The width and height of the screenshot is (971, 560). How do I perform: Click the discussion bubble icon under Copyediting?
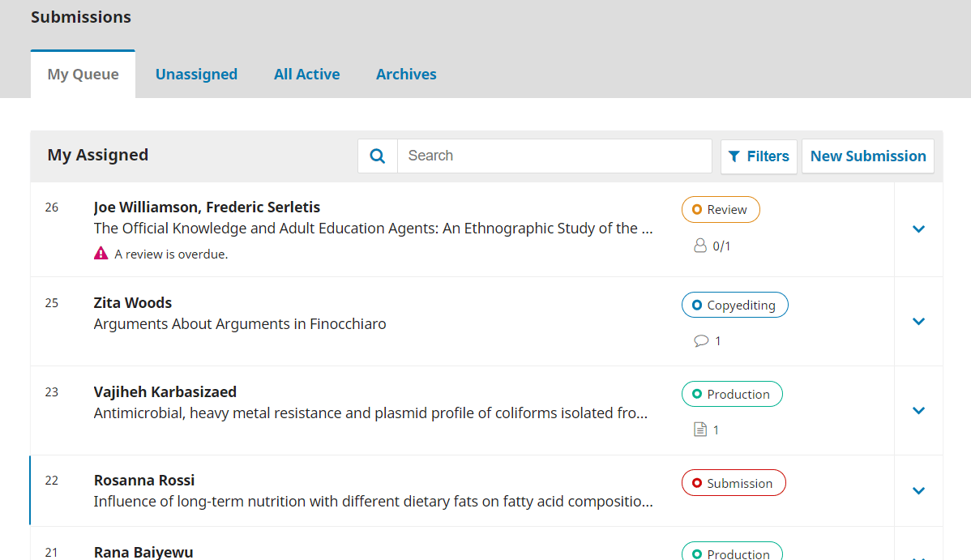click(x=701, y=341)
